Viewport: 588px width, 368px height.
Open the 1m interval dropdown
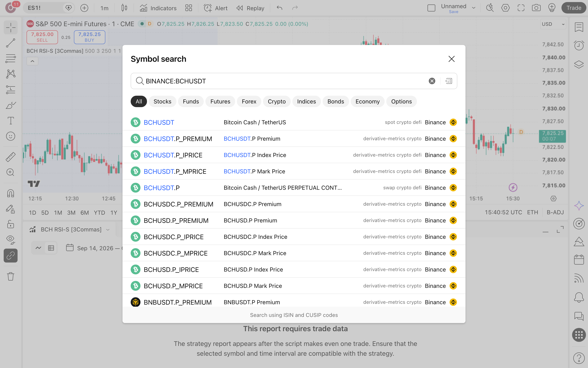[105, 8]
